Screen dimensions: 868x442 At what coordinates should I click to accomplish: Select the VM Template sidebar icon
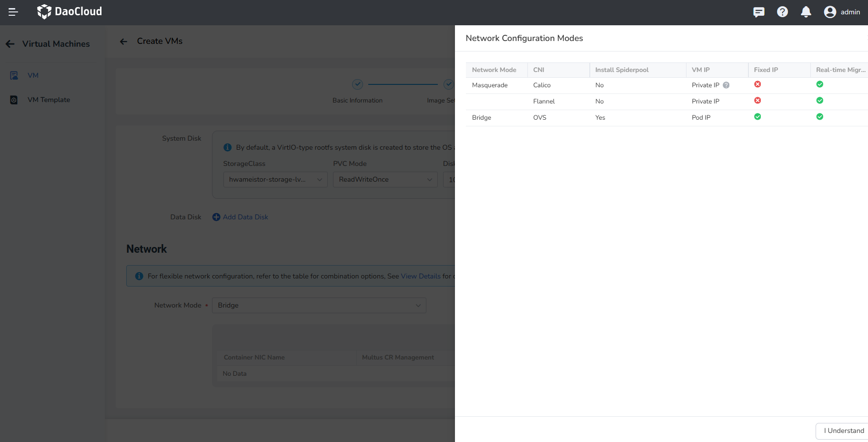(14, 100)
